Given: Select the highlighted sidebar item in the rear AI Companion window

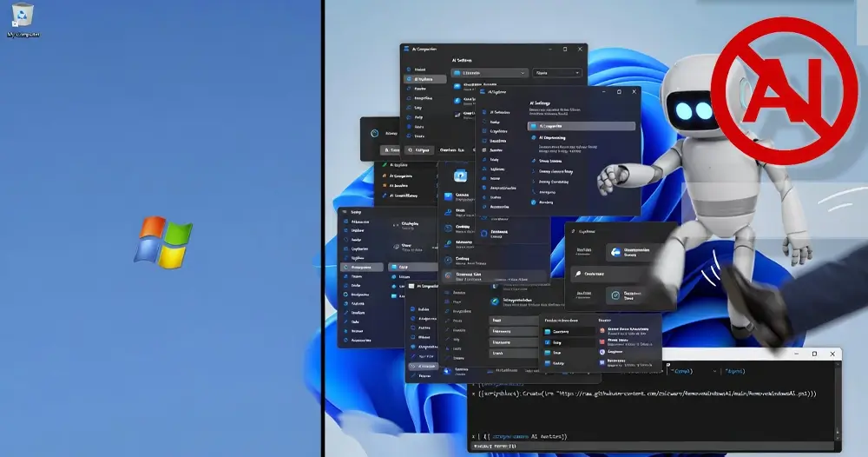Looking at the screenshot, I should 425,79.
